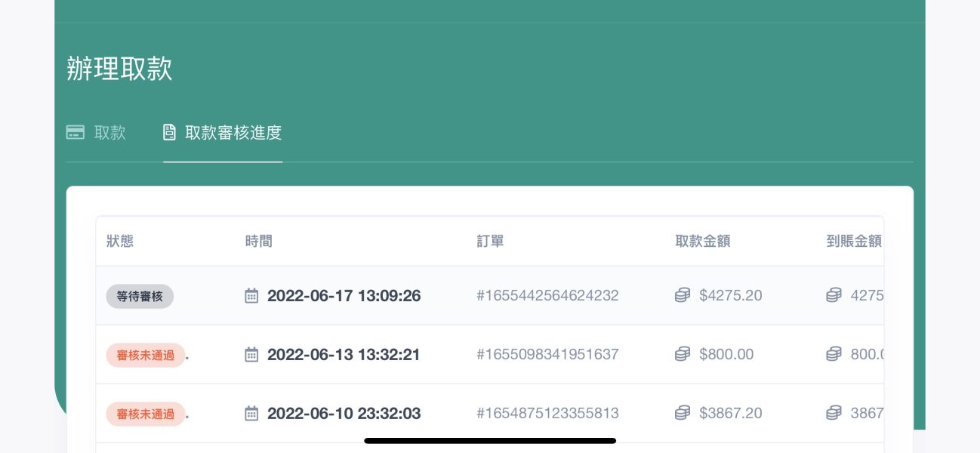Screen dimensions: 980x453
Task: Click the document icon beside 取款審核進度
Action: pyautogui.click(x=170, y=133)
